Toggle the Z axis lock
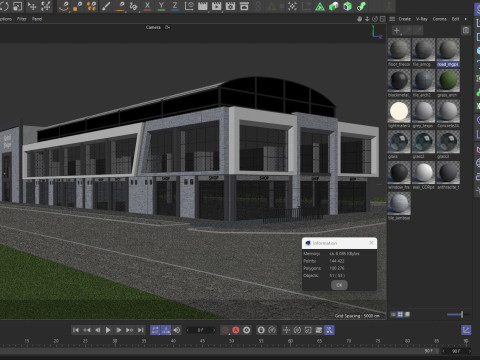The image size is (480, 360). [175, 6]
